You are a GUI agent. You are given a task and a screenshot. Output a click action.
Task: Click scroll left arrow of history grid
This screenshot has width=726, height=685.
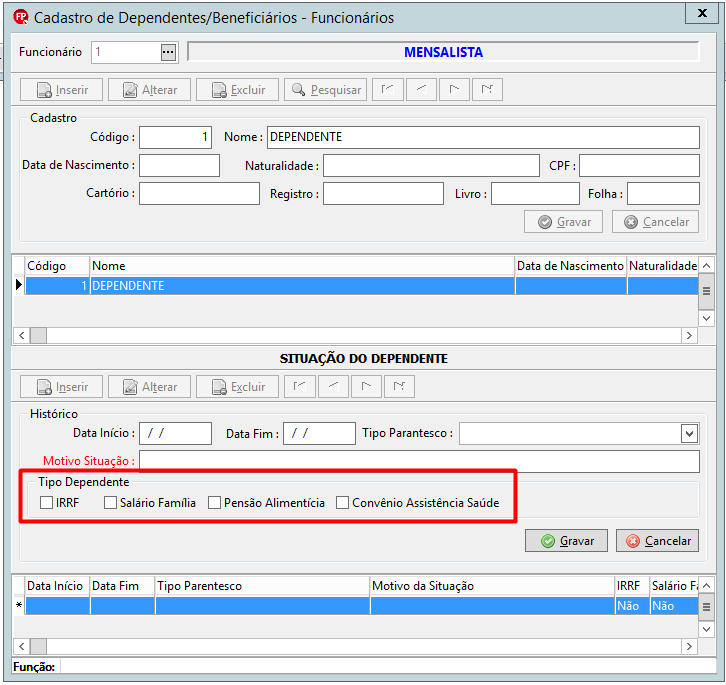pyautogui.click(x=22, y=646)
